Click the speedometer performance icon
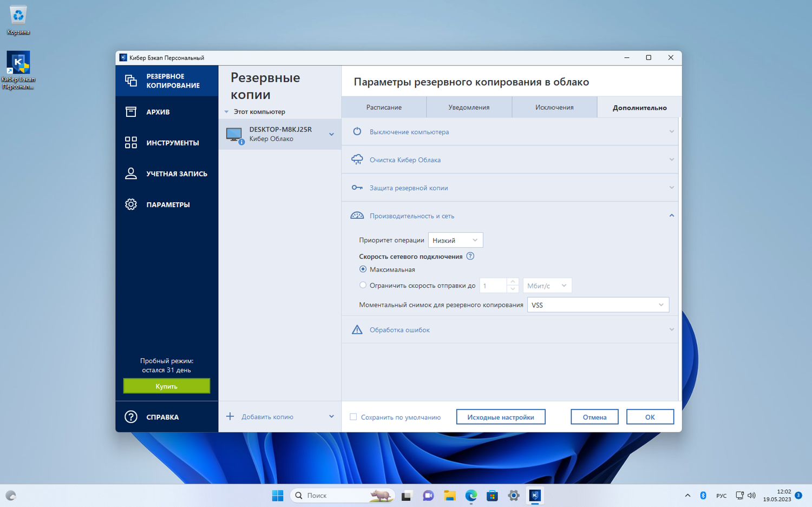812x507 pixels. 357,215
